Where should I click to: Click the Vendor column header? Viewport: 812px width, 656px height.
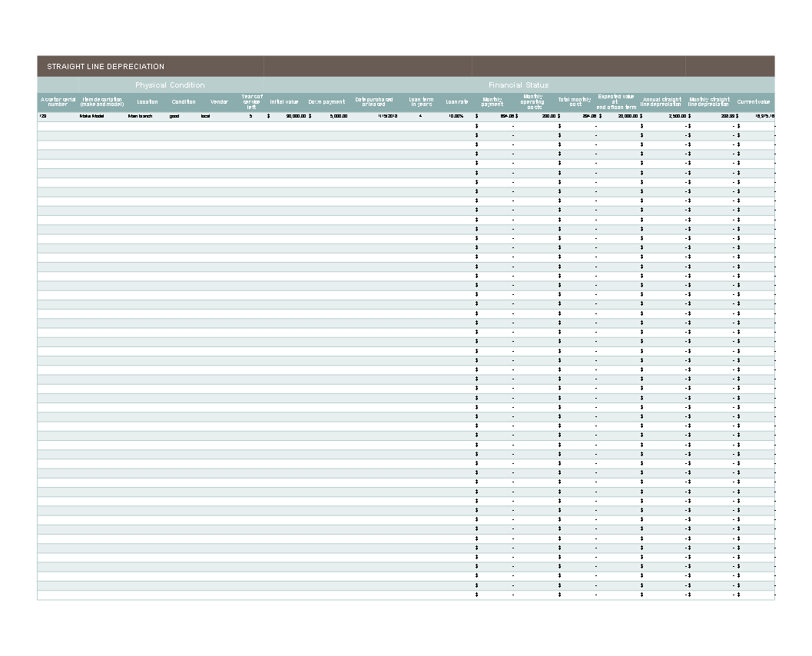click(219, 102)
